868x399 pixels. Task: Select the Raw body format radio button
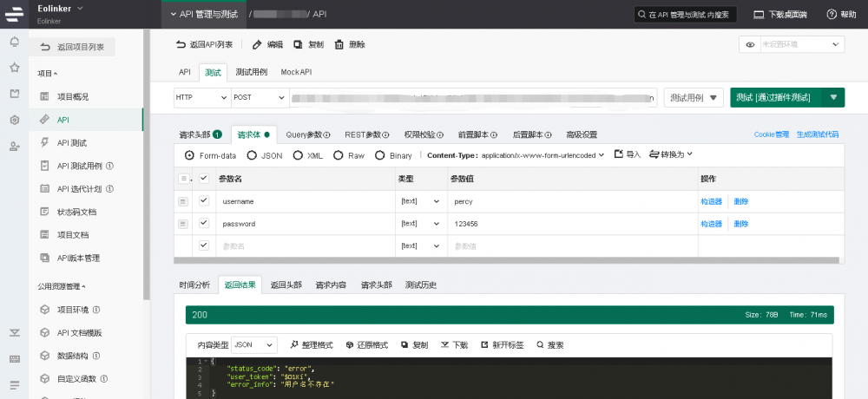coord(338,155)
